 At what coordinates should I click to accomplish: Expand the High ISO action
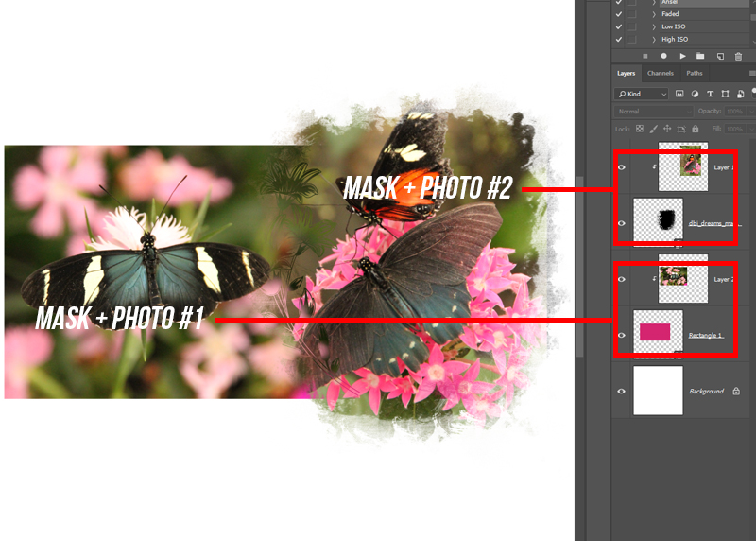coord(654,39)
